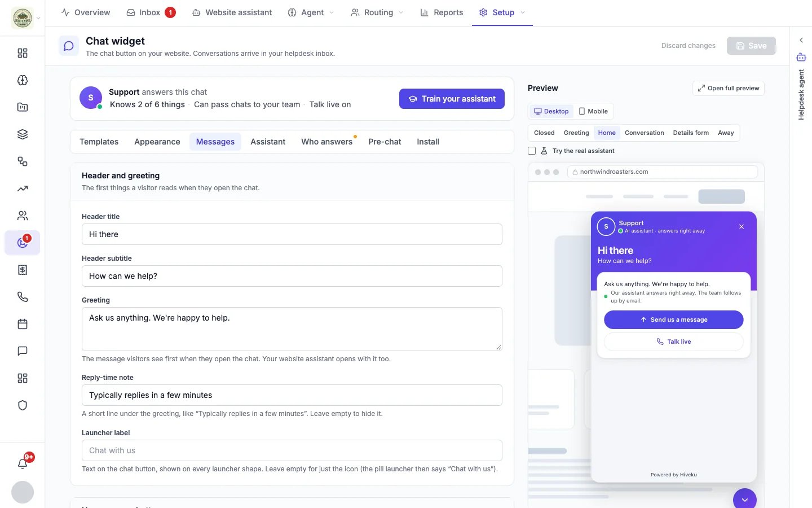Open the phone calls sidebar icon
Image resolution: width=812 pixels, height=508 pixels.
pyautogui.click(x=23, y=297)
